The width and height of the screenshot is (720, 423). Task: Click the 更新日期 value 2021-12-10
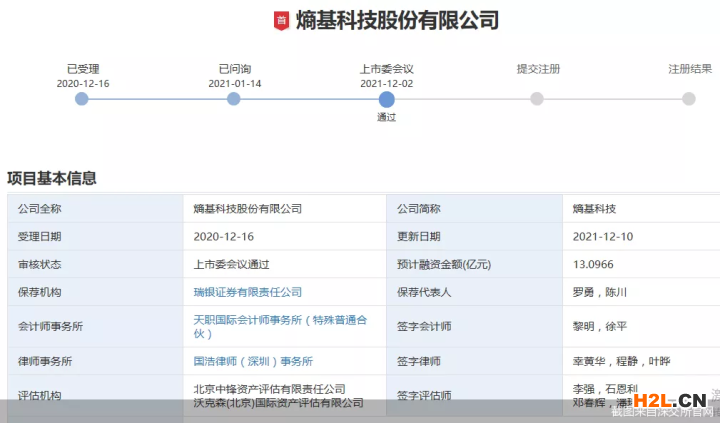(602, 237)
